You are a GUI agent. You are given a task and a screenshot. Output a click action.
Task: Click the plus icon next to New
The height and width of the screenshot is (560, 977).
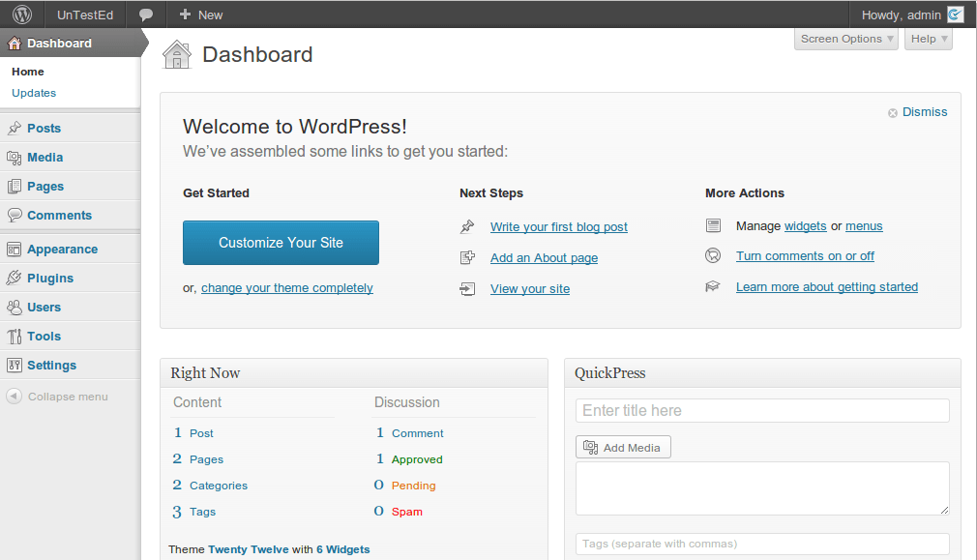pos(185,15)
